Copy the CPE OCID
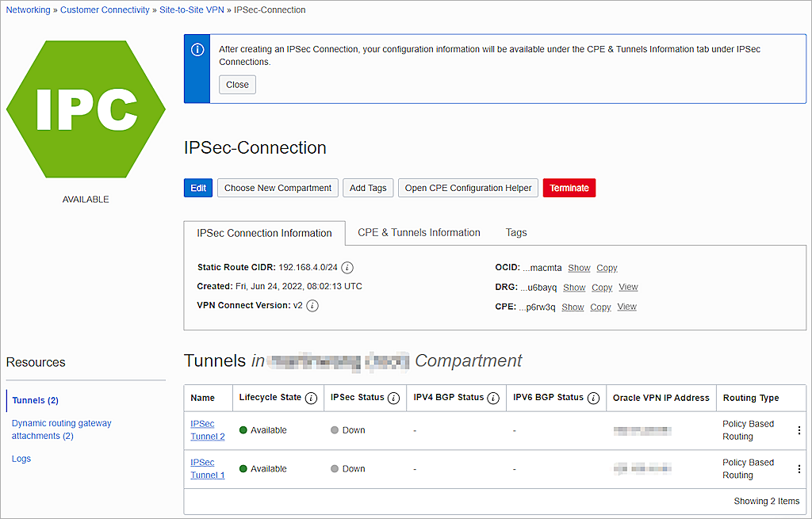This screenshot has height=519, width=812. click(600, 307)
